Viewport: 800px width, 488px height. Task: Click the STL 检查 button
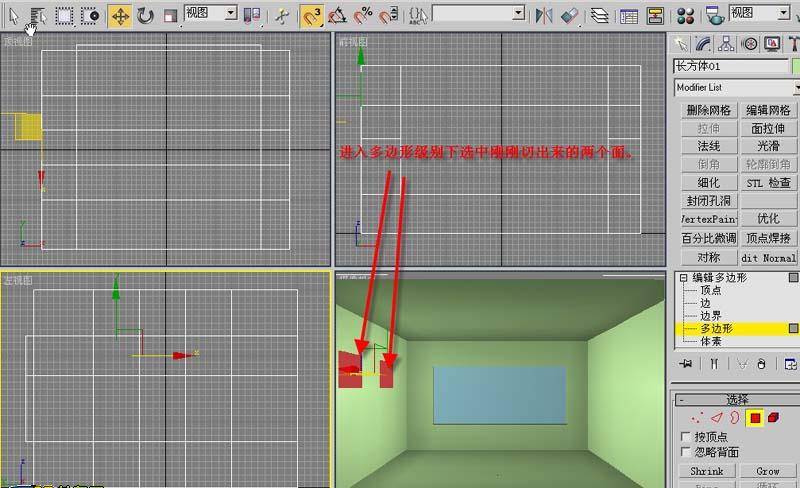768,183
